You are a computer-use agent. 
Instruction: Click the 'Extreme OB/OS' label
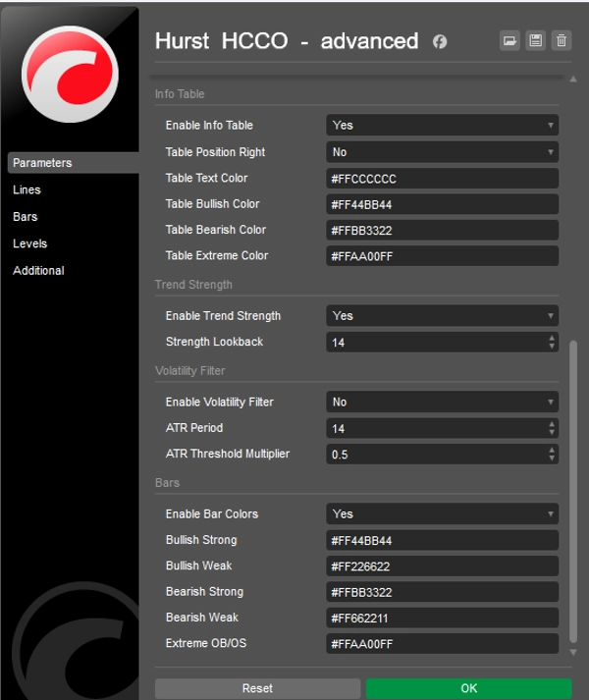pos(206,643)
